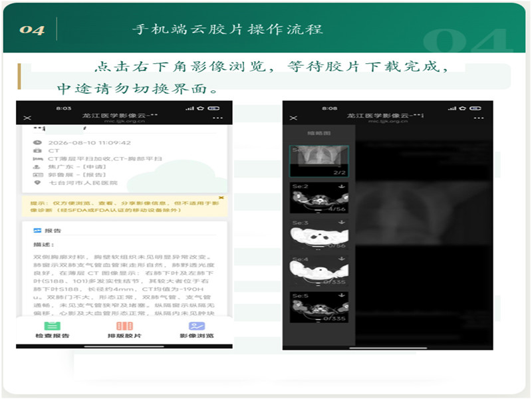Download the Se:4 series via arrow icon
Image resolution: width=532 pixels, height=399 pixels.
(x=342, y=259)
